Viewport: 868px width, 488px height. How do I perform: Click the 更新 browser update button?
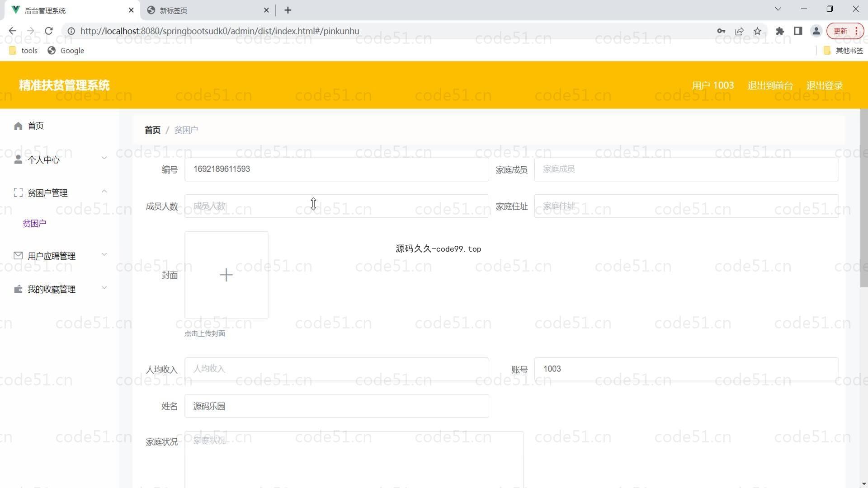coord(840,31)
